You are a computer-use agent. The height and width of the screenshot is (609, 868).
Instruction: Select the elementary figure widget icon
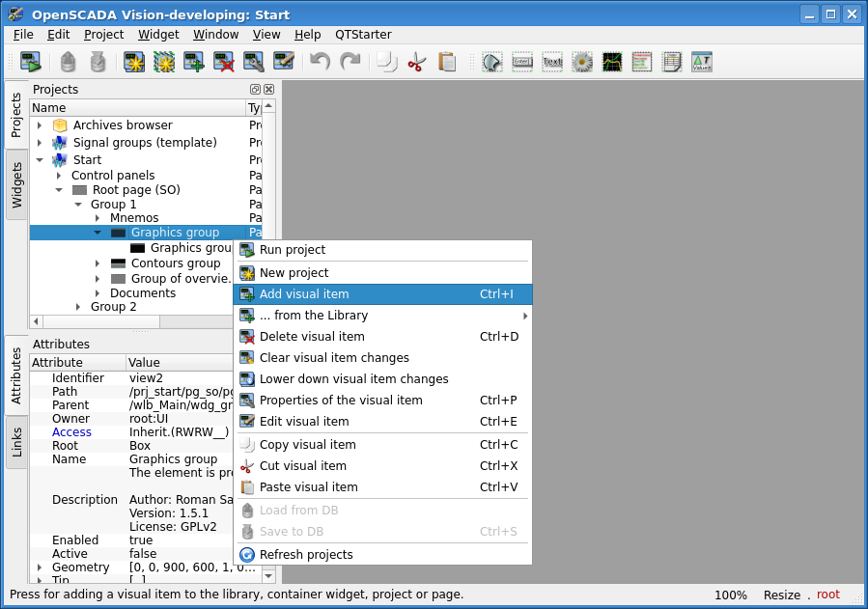(x=492, y=62)
